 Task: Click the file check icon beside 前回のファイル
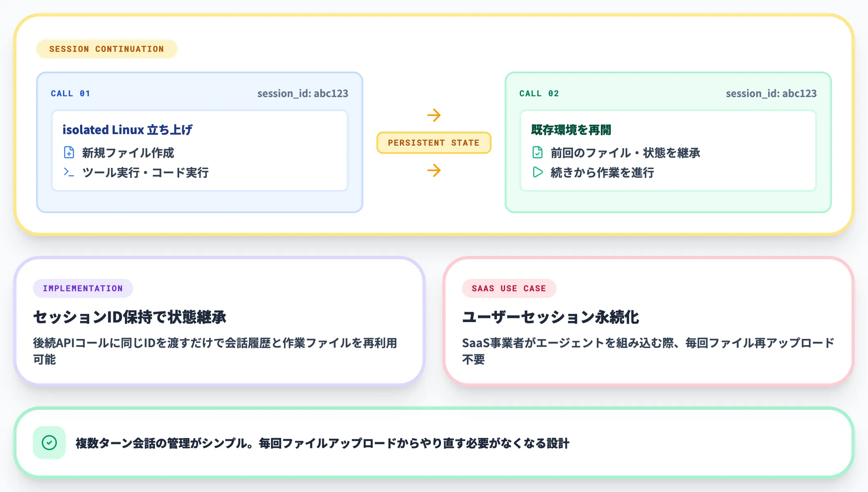click(x=538, y=153)
